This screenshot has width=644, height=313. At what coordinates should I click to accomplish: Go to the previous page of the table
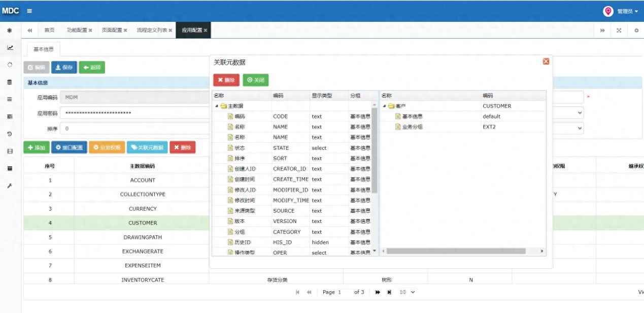tap(309, 292)
